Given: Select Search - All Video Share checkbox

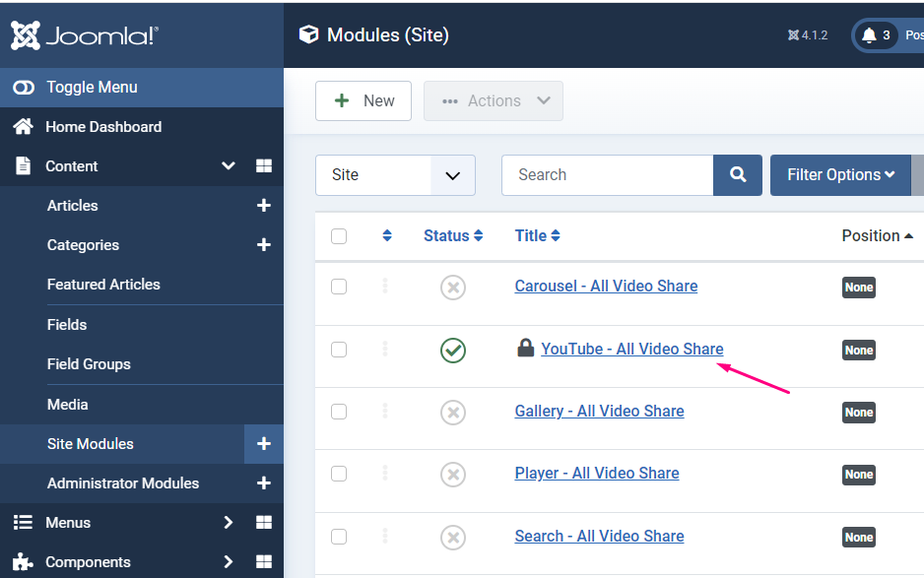Looking at the screenshot, I should click(339, 537).
